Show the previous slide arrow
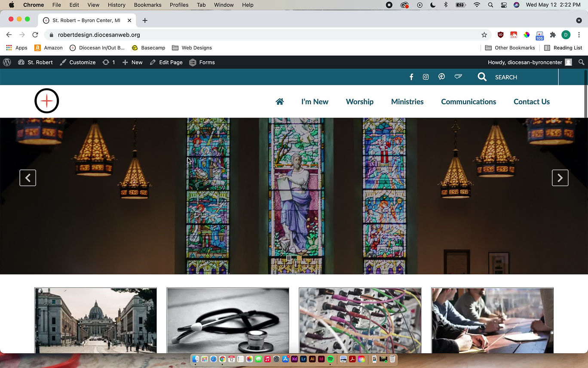This screenshot has height=368, width=588. pyautogui.click(x=28, y=178)
